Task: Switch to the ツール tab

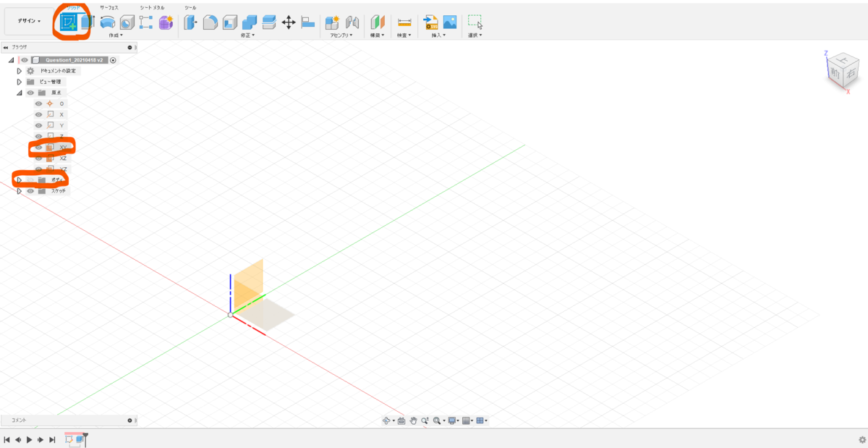Action: click(190, 7)
